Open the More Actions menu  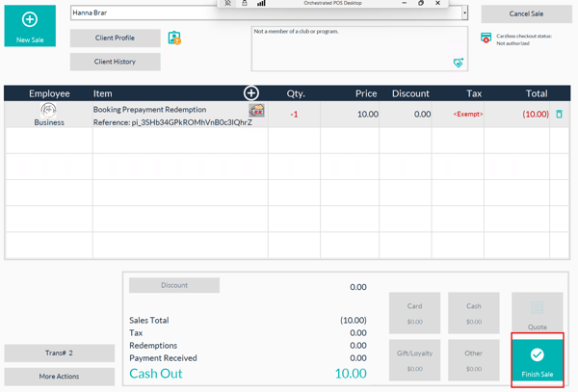(60, 377)
